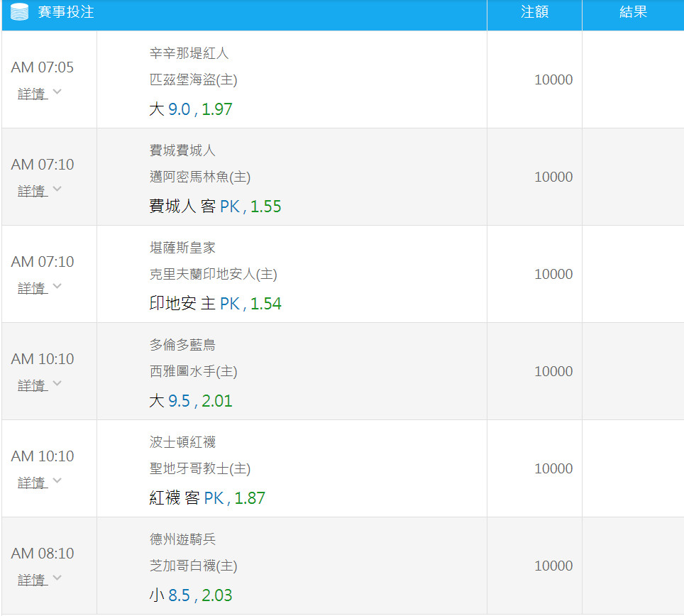
Task: Select team name 克里夫蘭印地安人(主)
Action: click(x=214, y=275)
